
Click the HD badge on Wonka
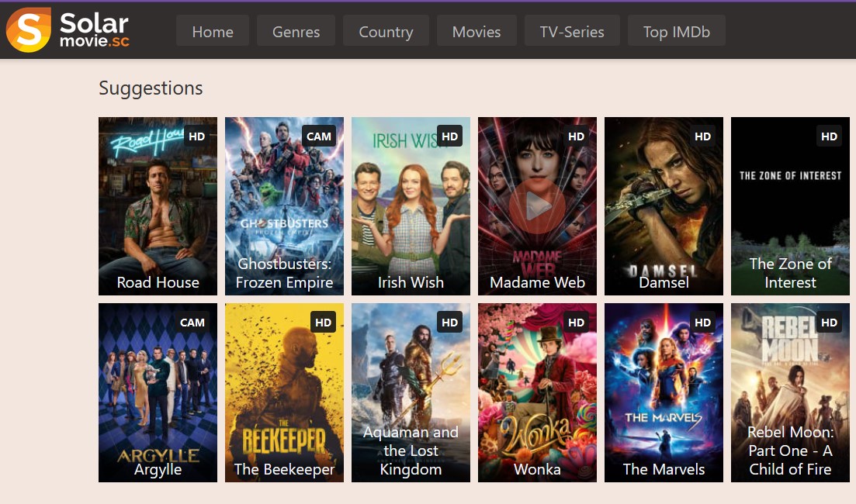pos(576,323)
